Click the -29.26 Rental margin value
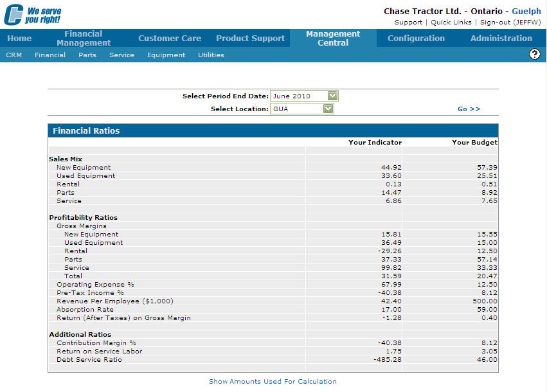The height and width of the screenshot is (392, 547). tap(390, 251)
